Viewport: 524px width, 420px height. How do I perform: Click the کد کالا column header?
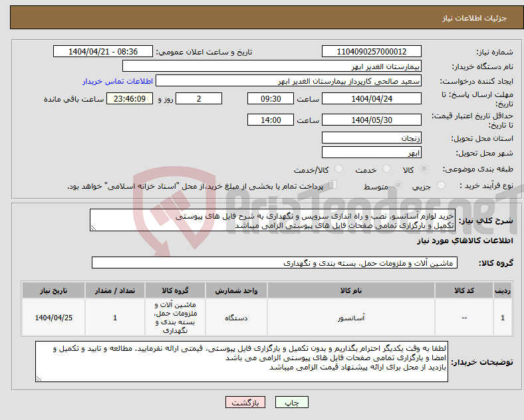(464, 290)
